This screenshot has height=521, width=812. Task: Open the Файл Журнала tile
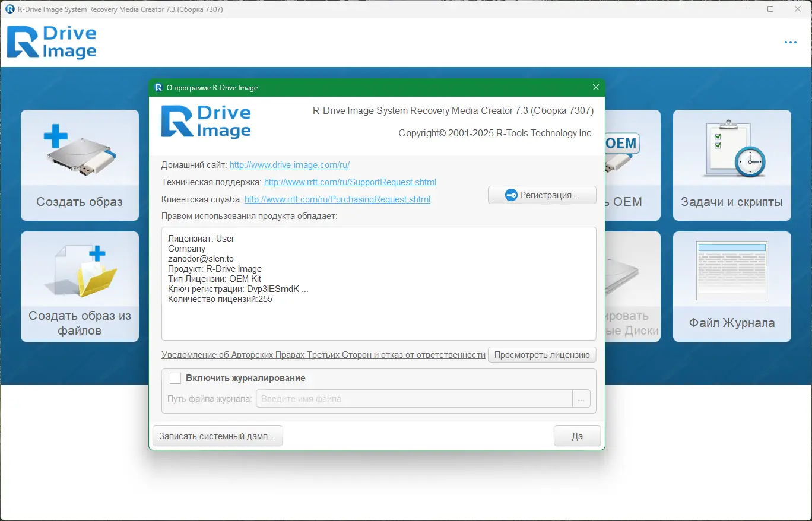[x=732, y=287]
